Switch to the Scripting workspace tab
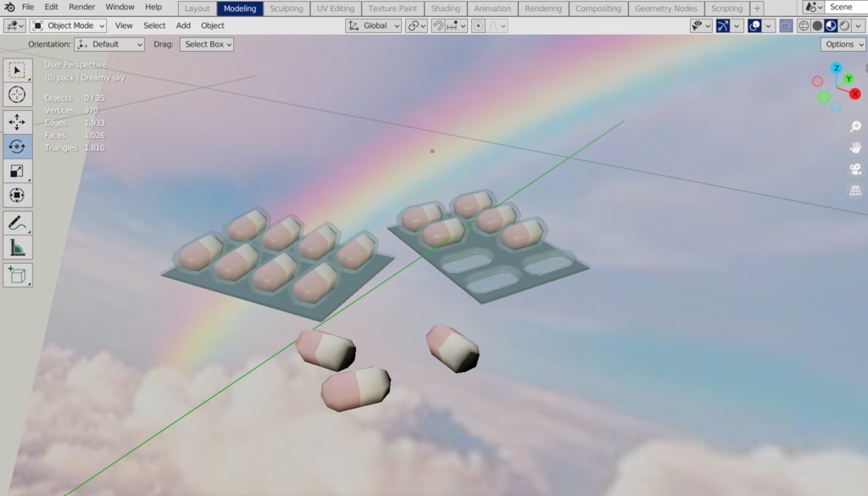 pyautogui.click(x=726, y=8)
